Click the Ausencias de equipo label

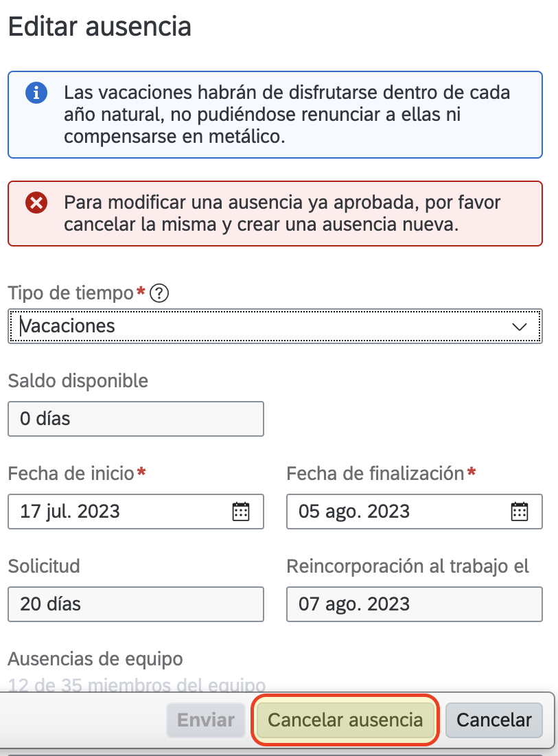95,659
